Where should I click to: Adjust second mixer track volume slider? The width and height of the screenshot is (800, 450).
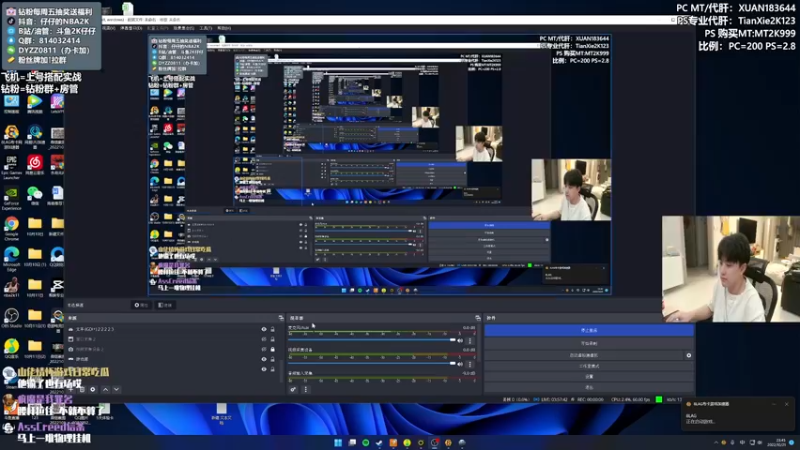pos(372,363)
